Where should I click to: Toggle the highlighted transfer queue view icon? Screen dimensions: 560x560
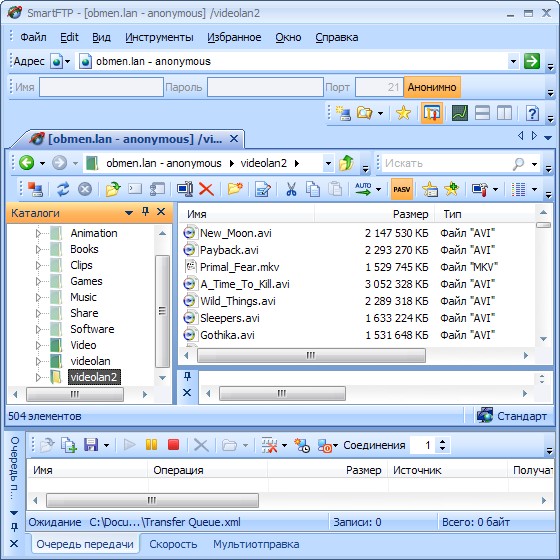pyautogui.click(x=431, y=113)
